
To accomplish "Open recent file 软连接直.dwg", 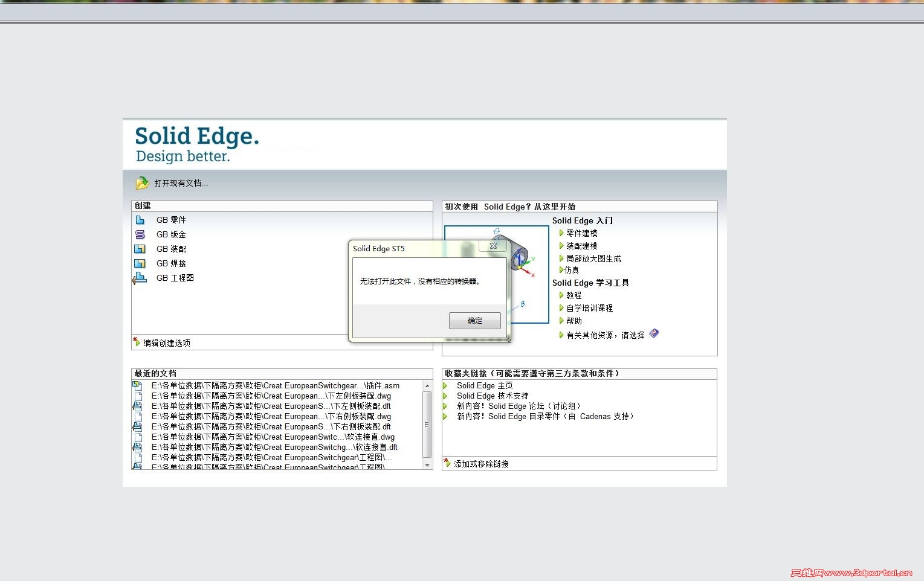I will pos(273,437).
